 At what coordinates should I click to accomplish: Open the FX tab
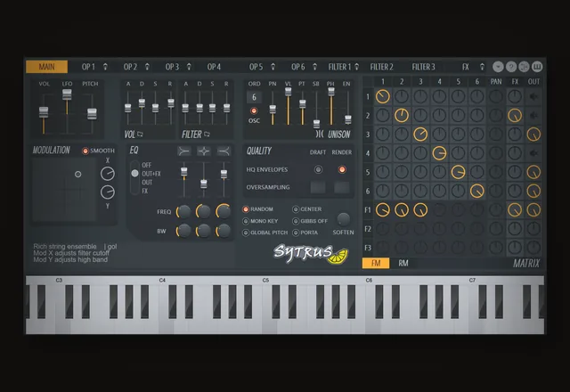(x=466, y=67)
